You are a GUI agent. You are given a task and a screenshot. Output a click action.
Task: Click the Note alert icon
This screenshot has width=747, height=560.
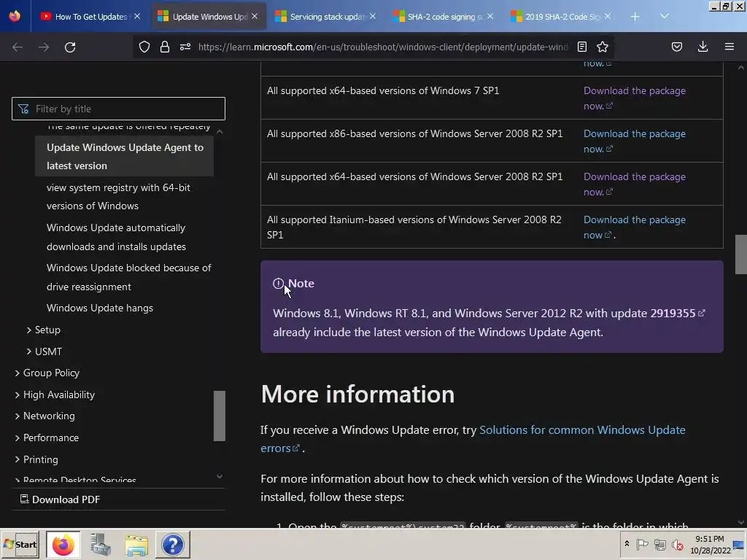click(x=278, y=284)
